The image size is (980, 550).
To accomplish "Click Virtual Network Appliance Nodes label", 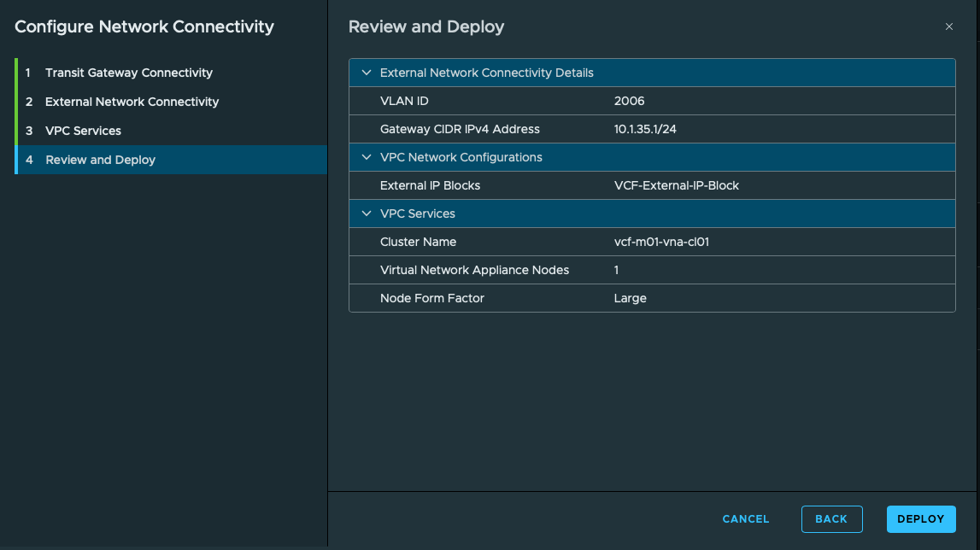I will (474, 270).
